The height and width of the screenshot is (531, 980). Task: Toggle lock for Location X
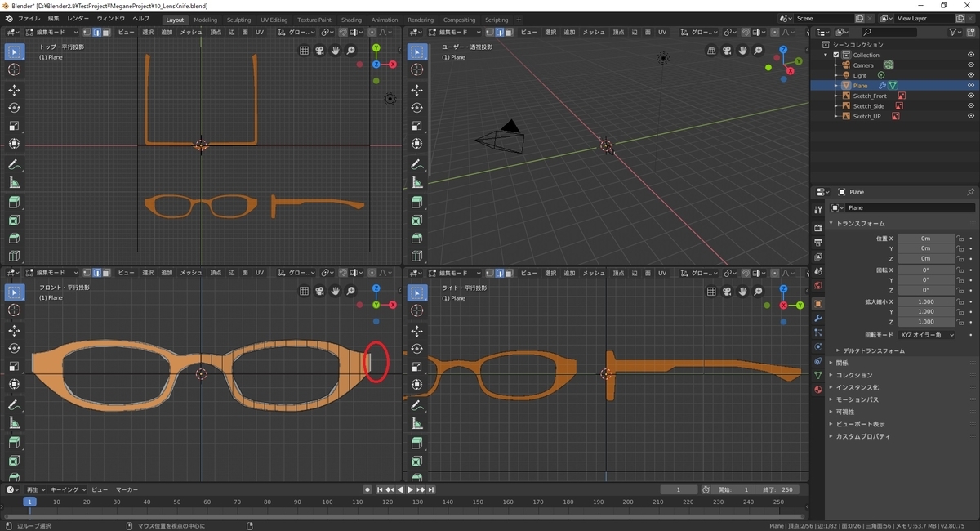(960, 239)
